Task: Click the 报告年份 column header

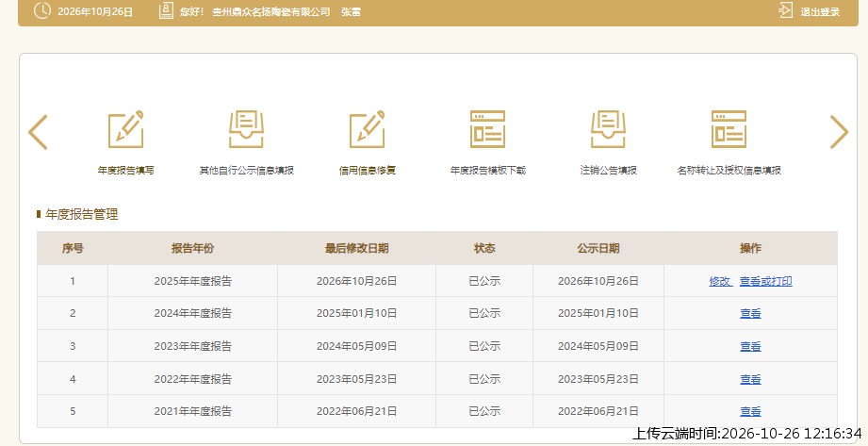Action: [192, 248]
